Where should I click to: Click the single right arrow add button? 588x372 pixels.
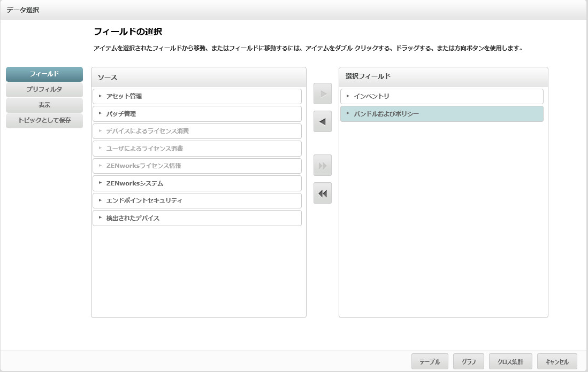coord(322,94)
